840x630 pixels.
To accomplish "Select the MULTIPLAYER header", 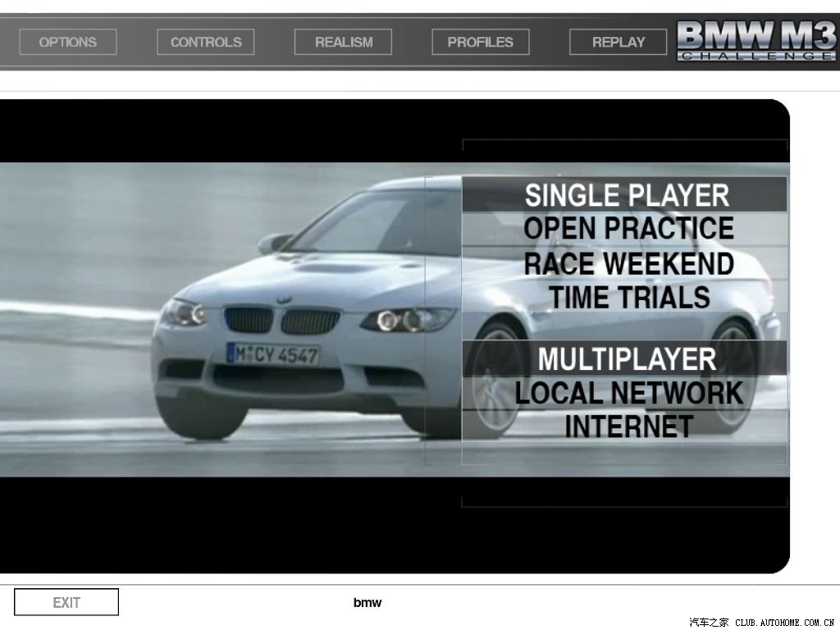I will click(626, 359).
